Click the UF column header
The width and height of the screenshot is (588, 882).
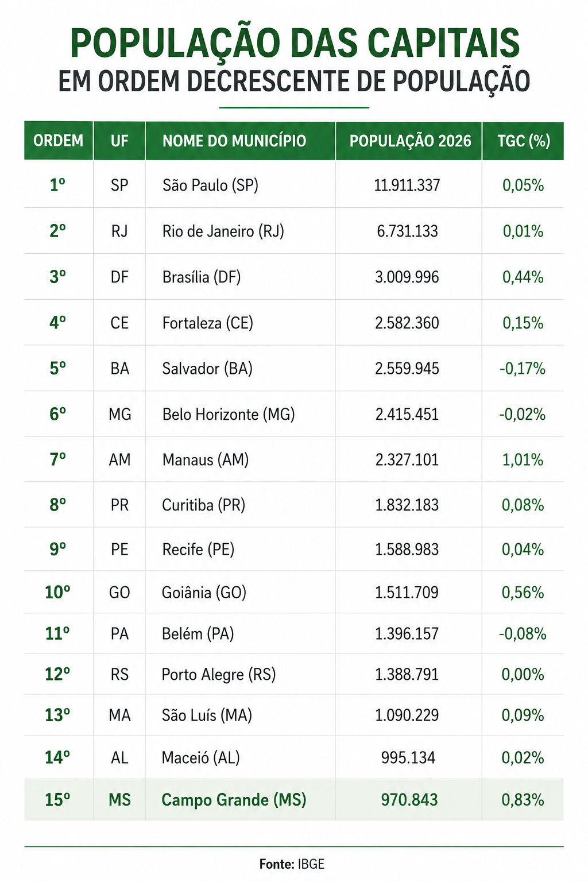pos(119,141)
